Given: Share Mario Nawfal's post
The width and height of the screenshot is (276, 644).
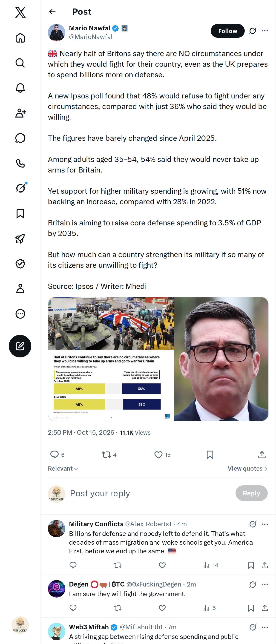Looking at the screenshot, I should click(x=262, y=454).
